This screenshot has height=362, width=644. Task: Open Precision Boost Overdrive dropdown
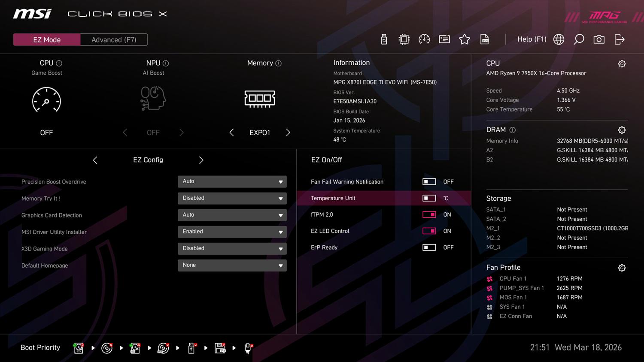point(232,181)
